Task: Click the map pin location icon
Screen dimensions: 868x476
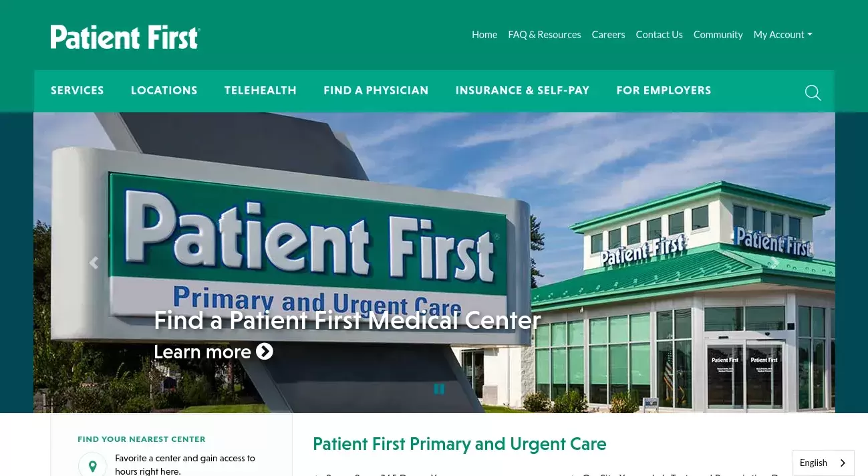Action: 93,466
